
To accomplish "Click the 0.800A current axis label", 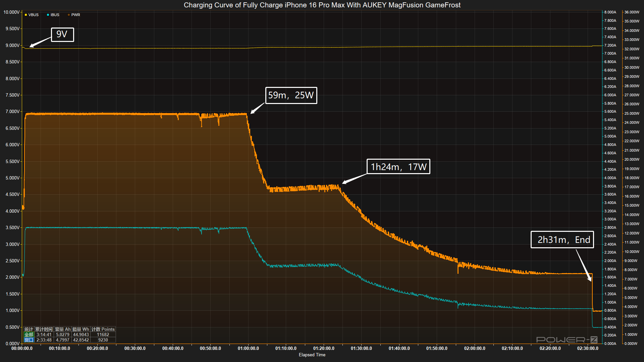I will (610, 310).
